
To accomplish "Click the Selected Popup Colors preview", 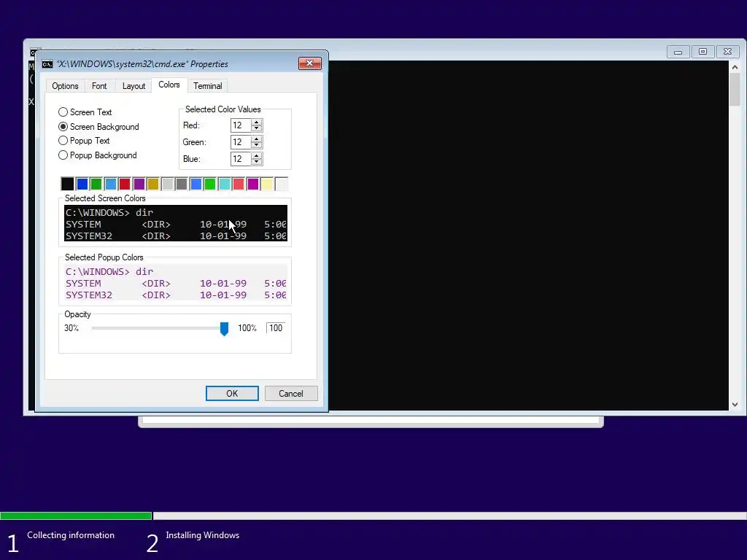I will coord(176,282).
